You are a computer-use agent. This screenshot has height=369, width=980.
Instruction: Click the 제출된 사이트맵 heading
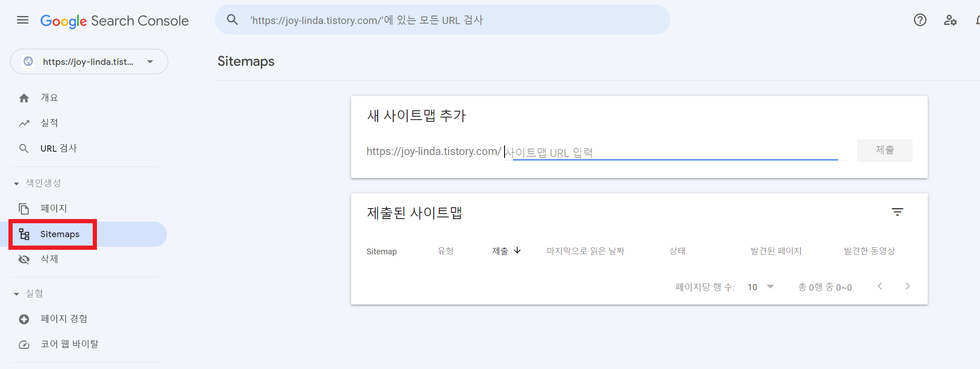[414, 213]
